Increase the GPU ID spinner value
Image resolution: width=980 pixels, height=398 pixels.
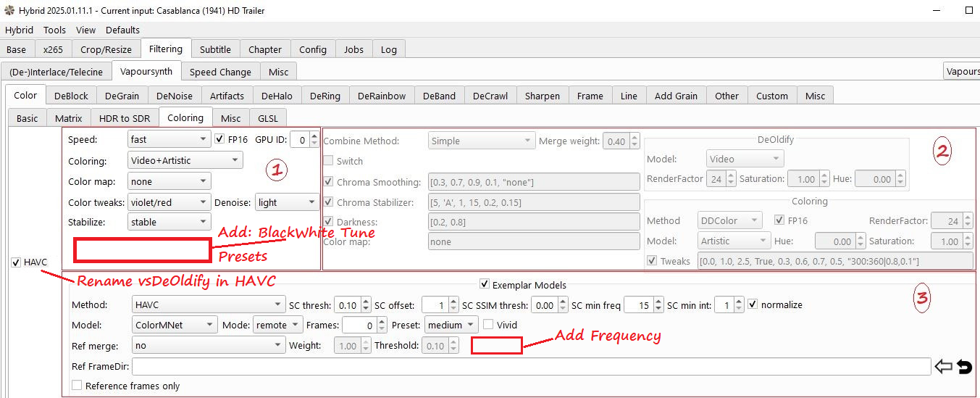tap(314, 135)
